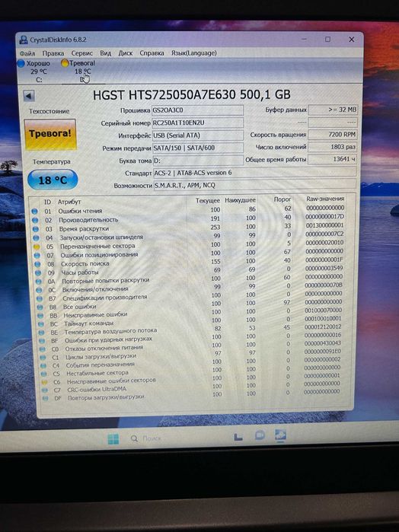Click status icon for C6 Неисправимые ошибки секторов

click(44, 382)
